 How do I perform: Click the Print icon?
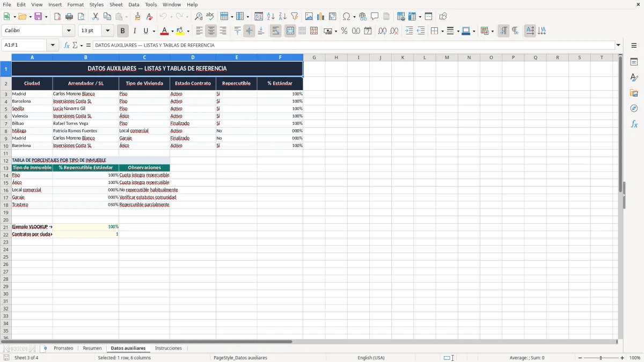tap(69, 17)
